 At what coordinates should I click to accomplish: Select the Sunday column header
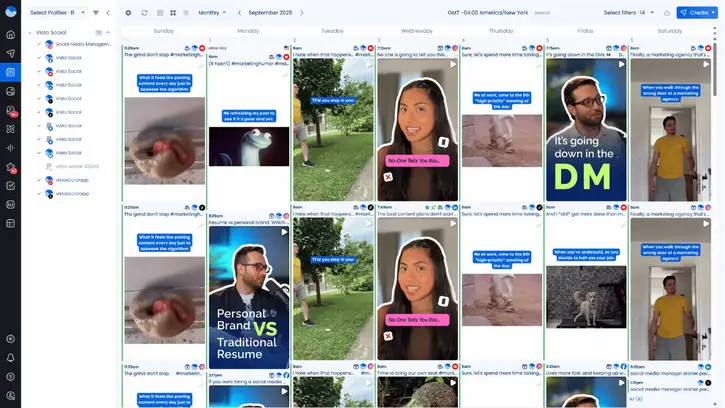[x=164, y=31]
